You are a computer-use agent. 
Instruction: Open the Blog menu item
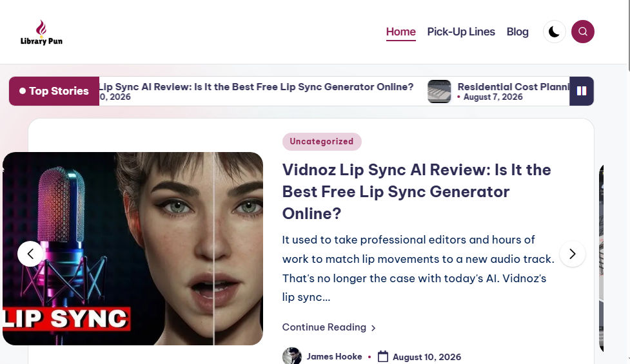[x=517, y=32]
